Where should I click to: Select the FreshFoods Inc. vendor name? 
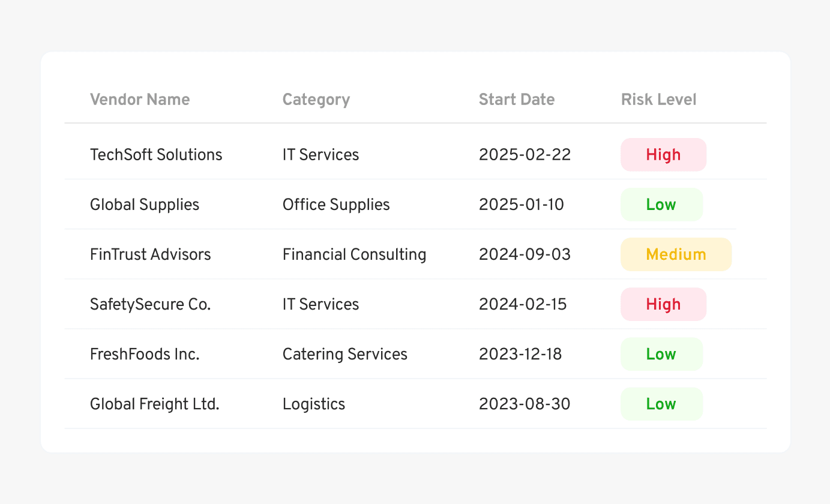[145, 354]
